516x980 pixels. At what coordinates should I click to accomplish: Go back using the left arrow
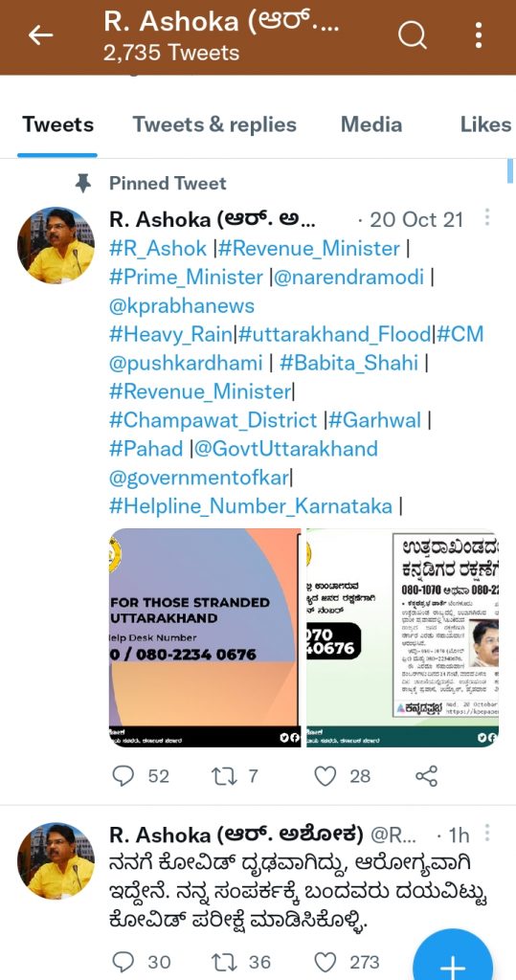pyautogui.click(x=40, y=35)
